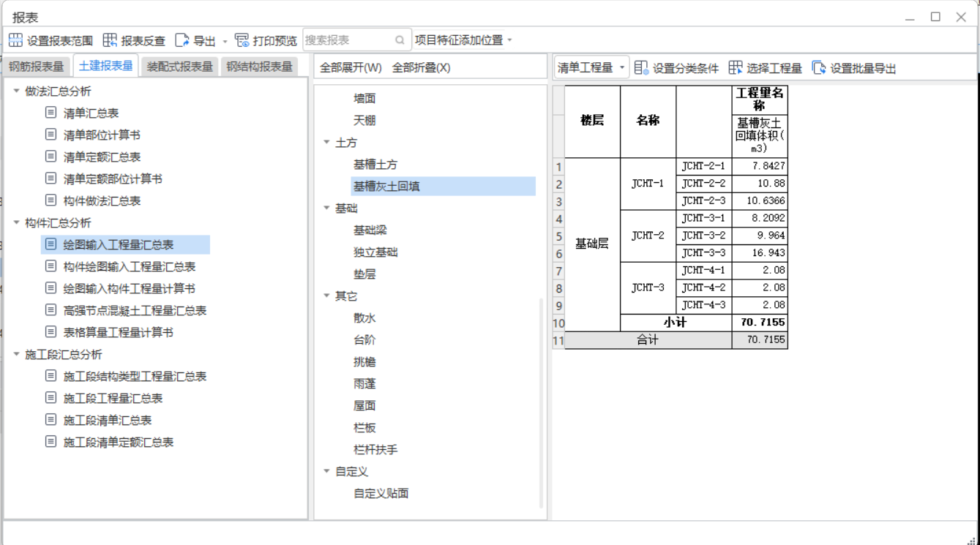Collapse the 基础 category expander

326,208
